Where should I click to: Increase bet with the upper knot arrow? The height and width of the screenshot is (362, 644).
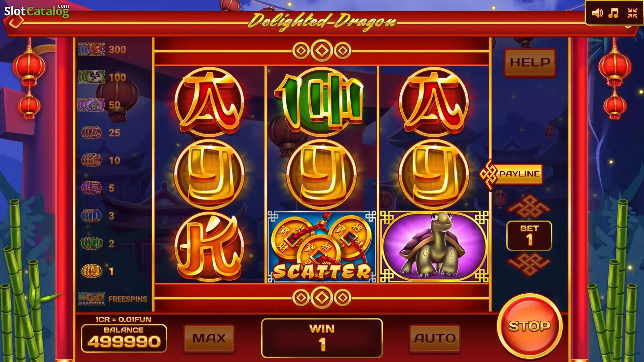[529, 207]
